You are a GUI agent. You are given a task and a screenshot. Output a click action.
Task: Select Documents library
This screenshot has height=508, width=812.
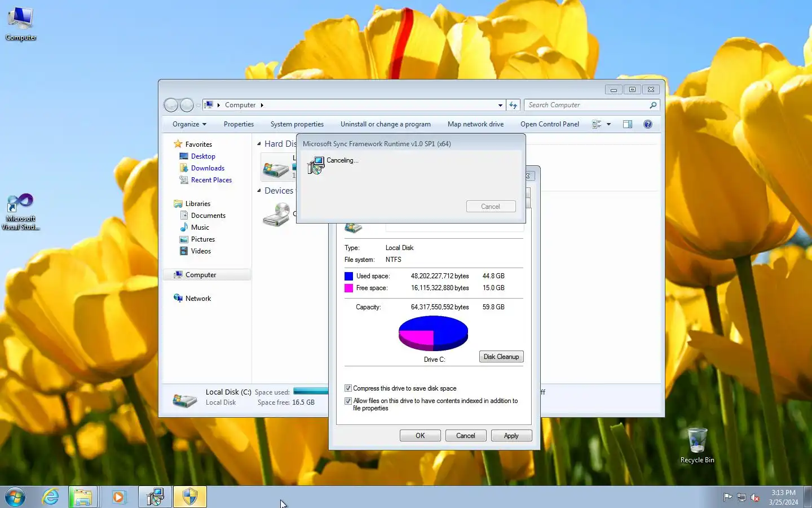click(x=208, y=216)
